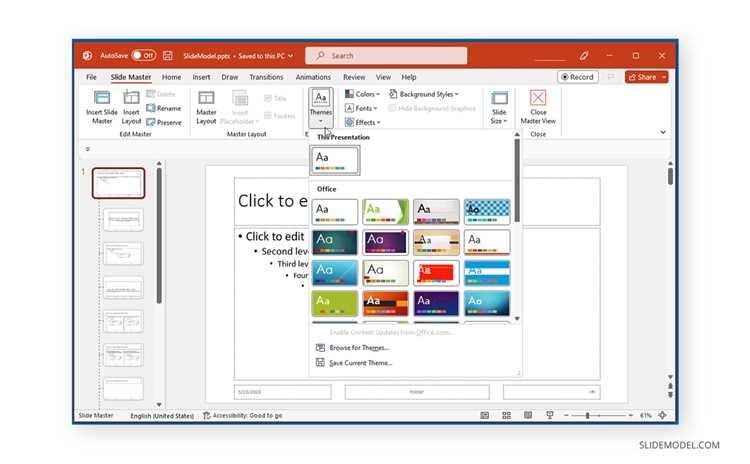750x464 pixels.
Task: Switch to Slide Sorter view icon
Action: click(507, 415)
